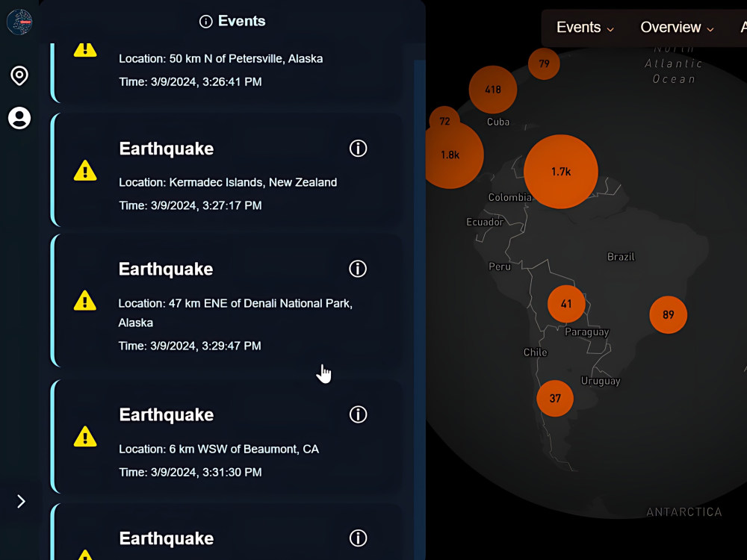Expand the sidebar with the chevron arrow
This screenshot has height=560, width=747.
pos(21,502)
